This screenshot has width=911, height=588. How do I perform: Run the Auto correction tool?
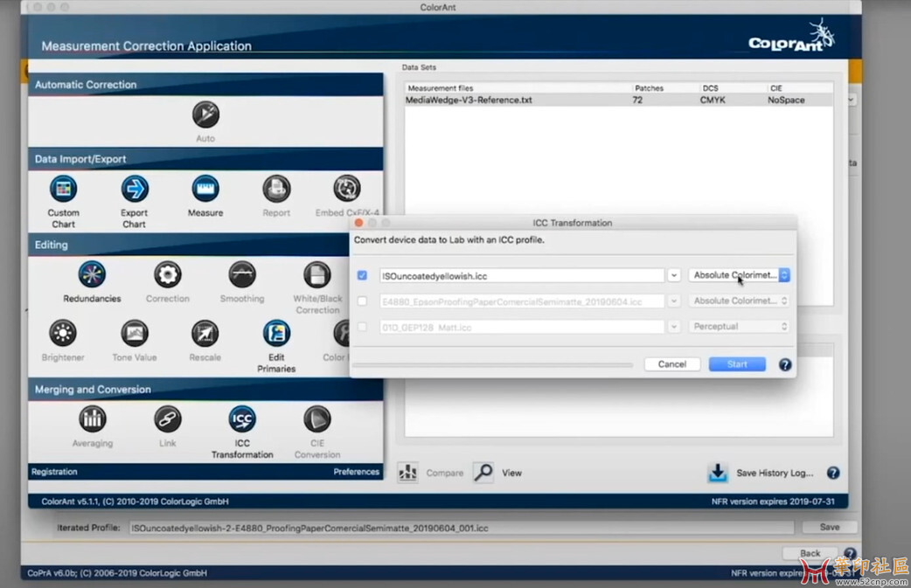[x=205, y=114]
